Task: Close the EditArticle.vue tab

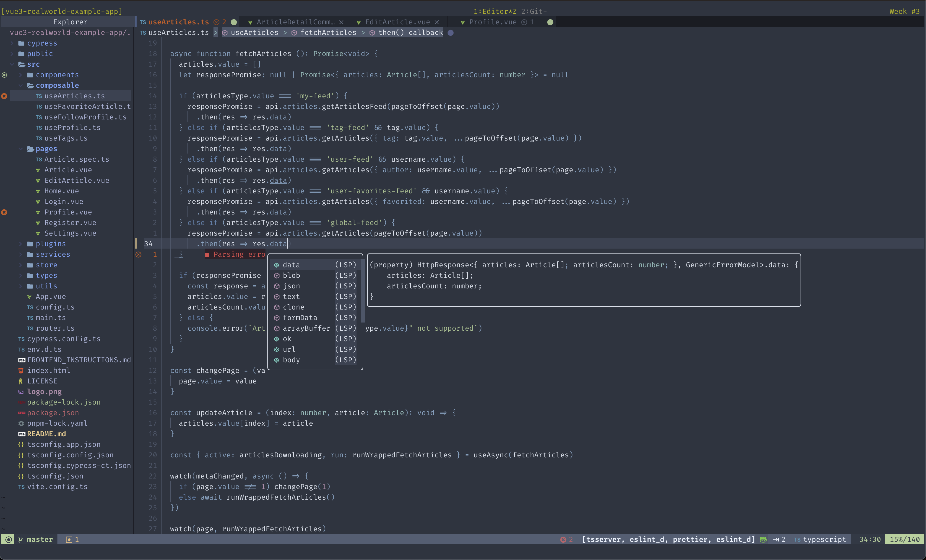Action: [436, 22]
